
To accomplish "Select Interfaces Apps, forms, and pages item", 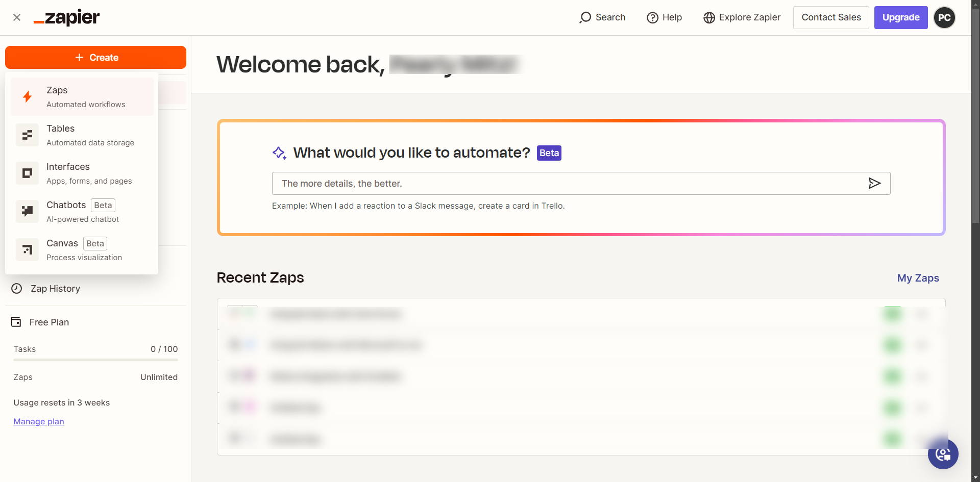I will (89, 173).
